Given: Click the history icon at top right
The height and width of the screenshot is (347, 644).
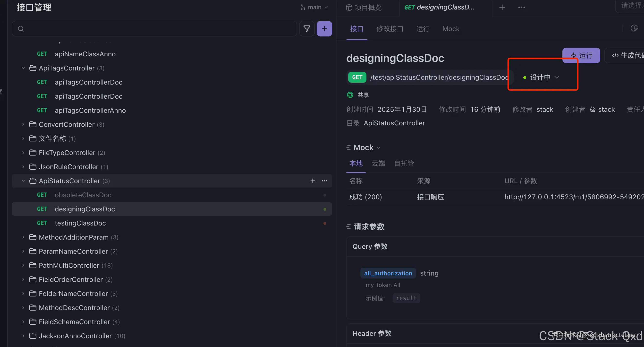Looking at the screenshot, I should 634,28.
